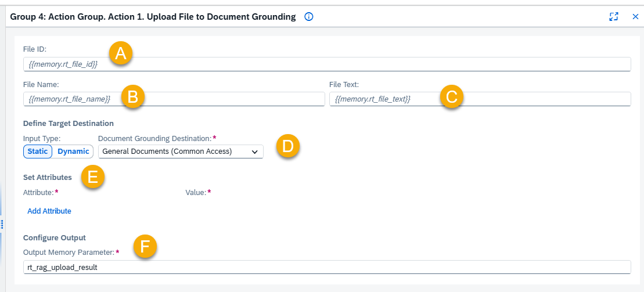The width and height of the screenshot is (644, 292).
Task: Click the Add Attribute link
Action: pyautogui.click(x=49, y=211)
